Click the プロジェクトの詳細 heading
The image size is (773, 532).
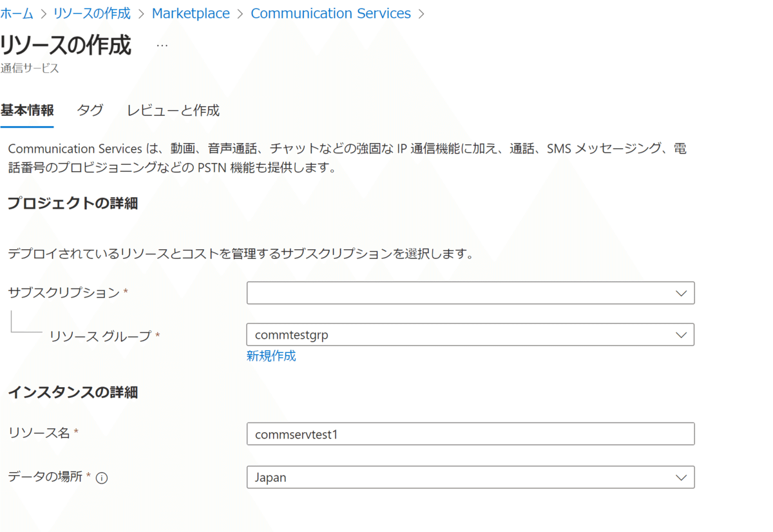coord(73,204)
